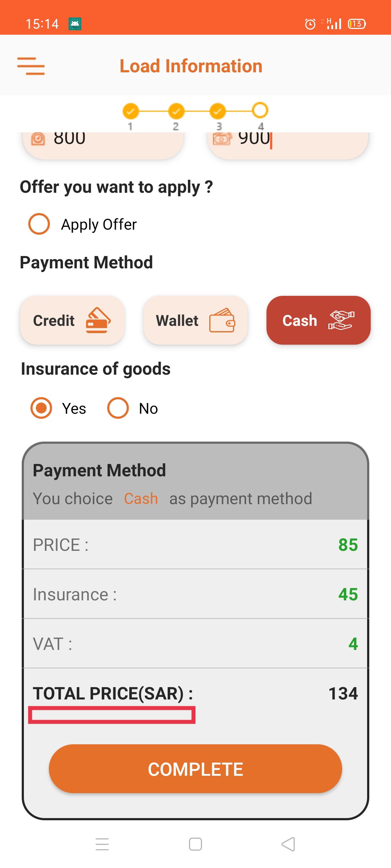Screen dimensions: 391x868
Task: Go to step 2 in progress stepper
Action: [x=176, y=111]
